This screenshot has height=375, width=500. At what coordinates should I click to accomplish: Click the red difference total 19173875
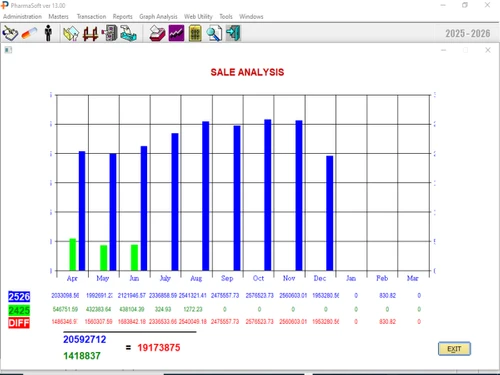[159, 348]
